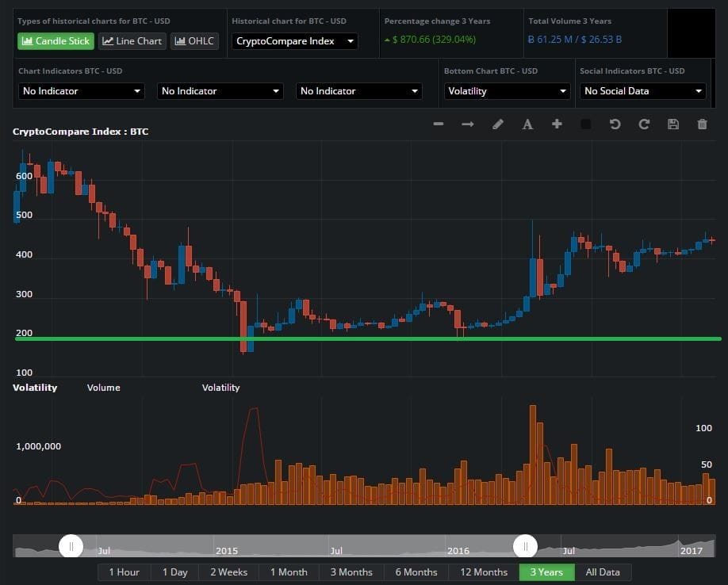Select the pencil drawing tool on the chart toolbar

[x=497, y=124]
